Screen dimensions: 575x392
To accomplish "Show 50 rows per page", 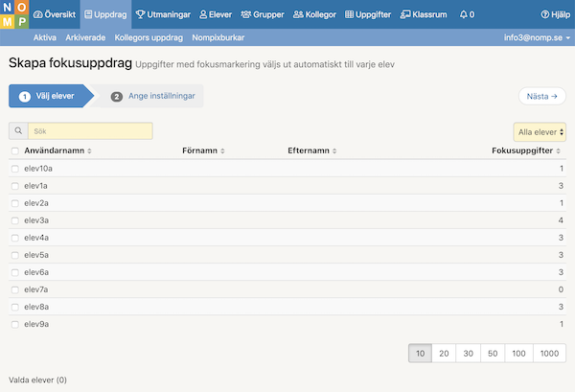I will 493,353.
